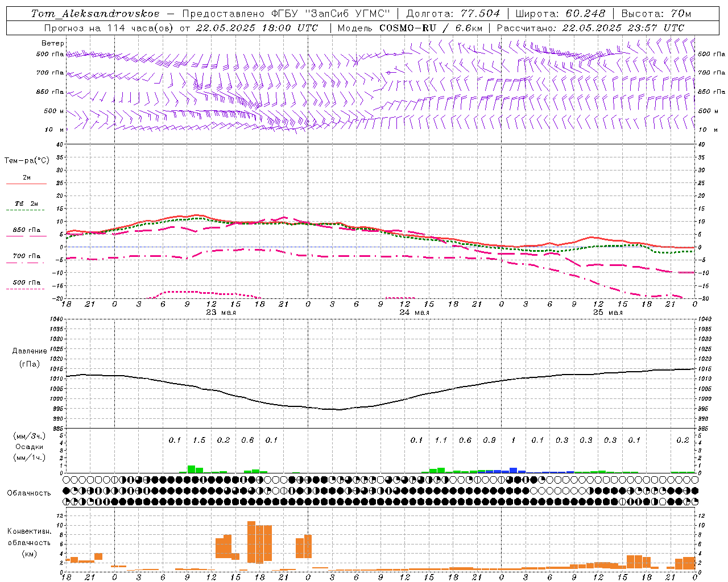The height and width of the screenshot is (582, 728).
Task: Click the tallest green precipitation bar
Action: point(192,469)
